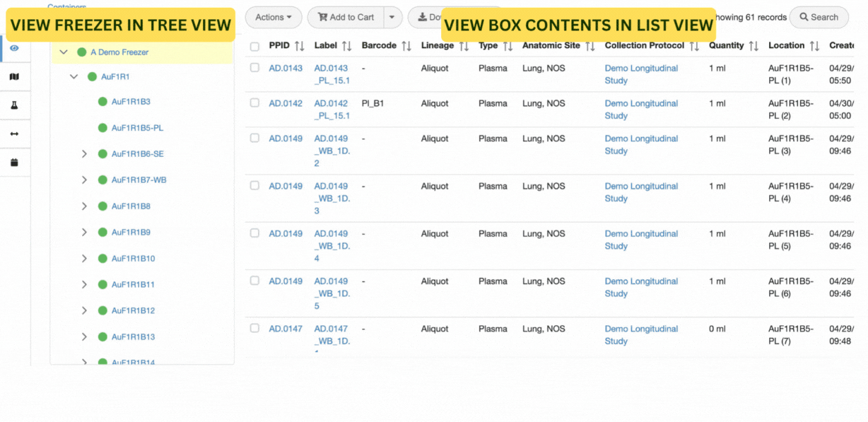Expand the AuF1R1B9 node

[x=84, y=233]
